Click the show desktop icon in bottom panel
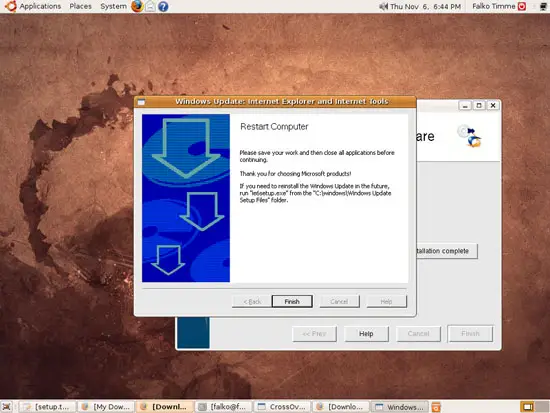 coord(6,407)
